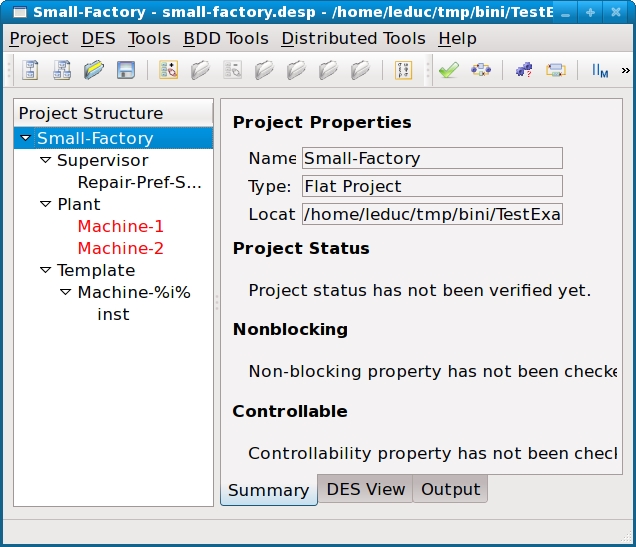Click the green checkmark verify icon
The height and width of the screenshot is (547, 636).
pos(448,71)
